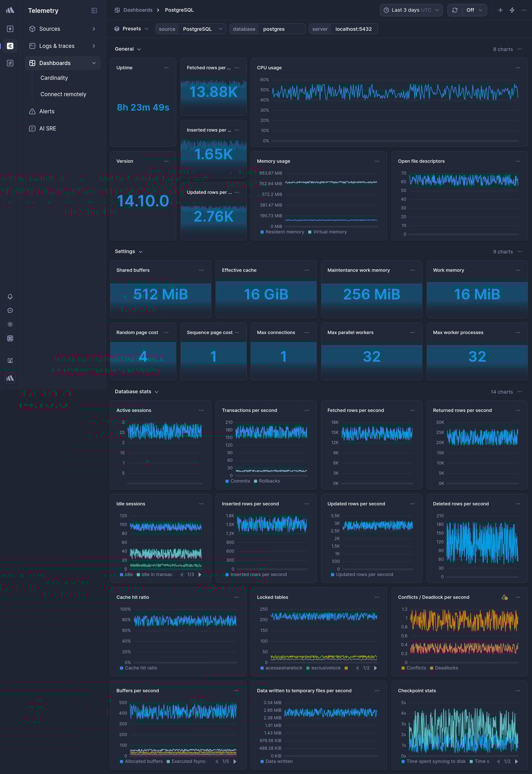Toggle Deadlocks series visibility in legend
532x774 pixels.
pyautogui.click(x=444, y=668)
